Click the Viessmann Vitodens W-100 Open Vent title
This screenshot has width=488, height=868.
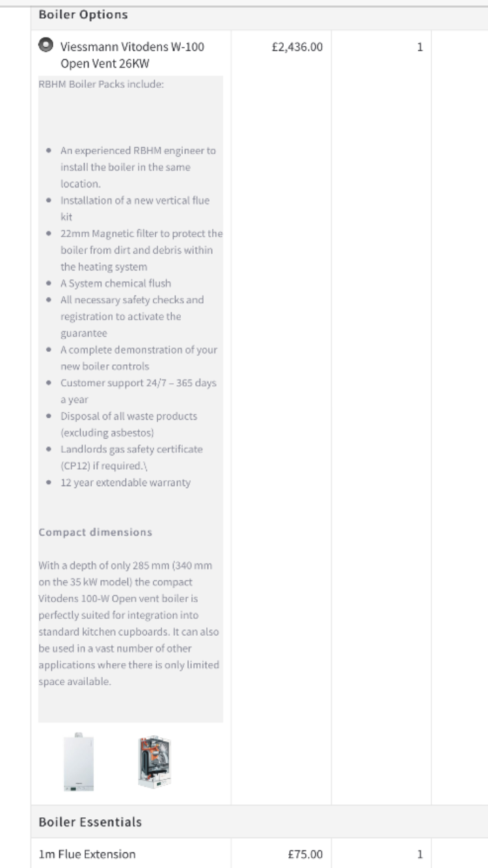pyautogui.click(x=135, y=55)
